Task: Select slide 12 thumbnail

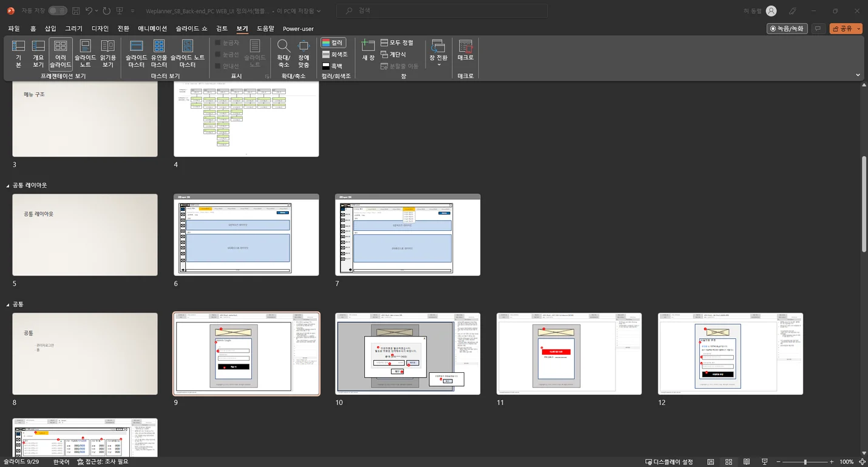Action: coord(730,354)
